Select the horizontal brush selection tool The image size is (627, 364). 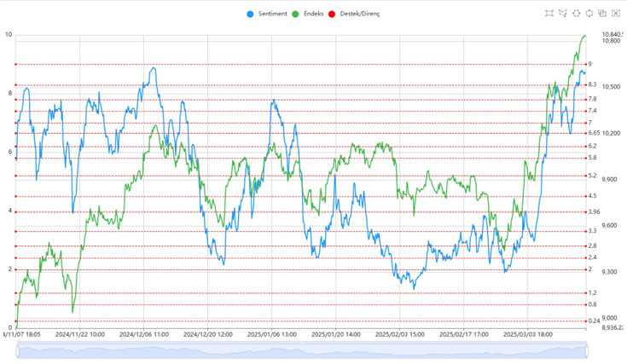tap(577, 14)
